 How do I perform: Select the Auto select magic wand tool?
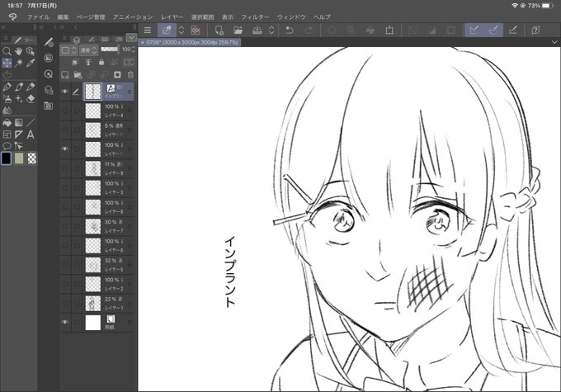19,63
